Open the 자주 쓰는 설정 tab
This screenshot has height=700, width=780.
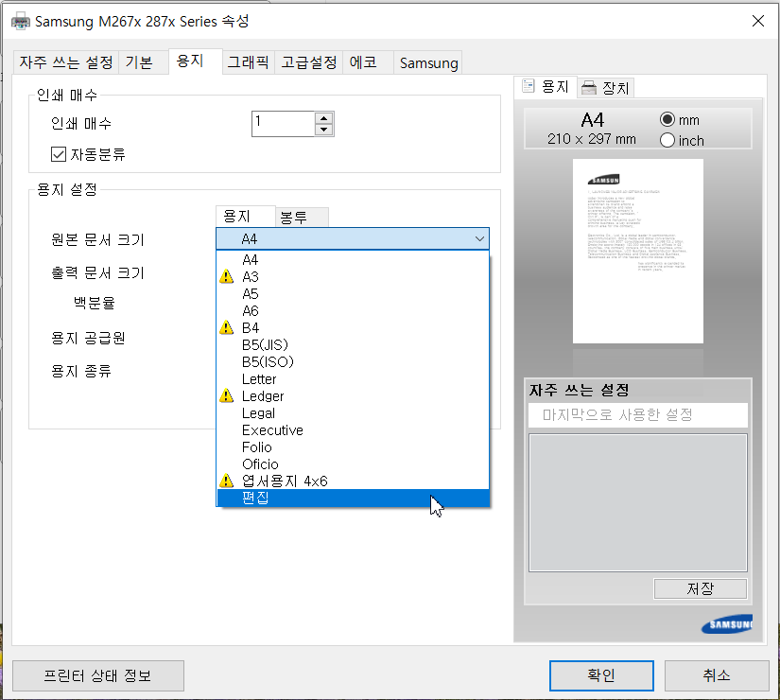click(x=66, y=62)
